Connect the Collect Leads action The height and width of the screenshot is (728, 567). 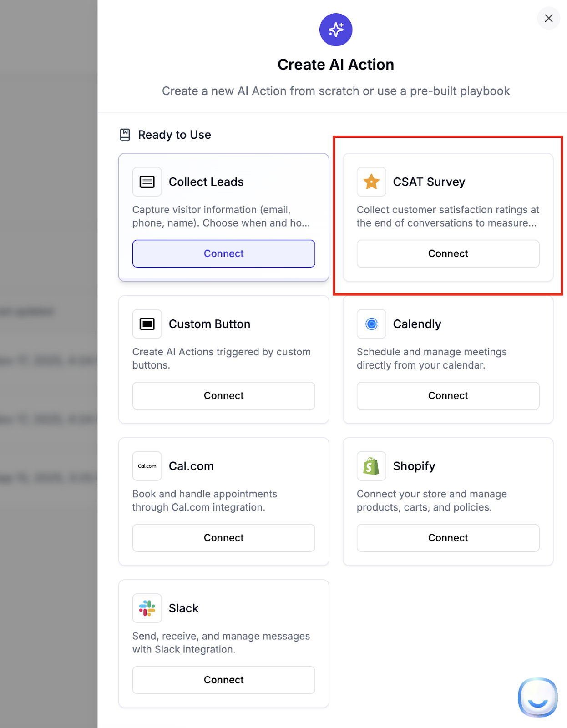[223, 253]
